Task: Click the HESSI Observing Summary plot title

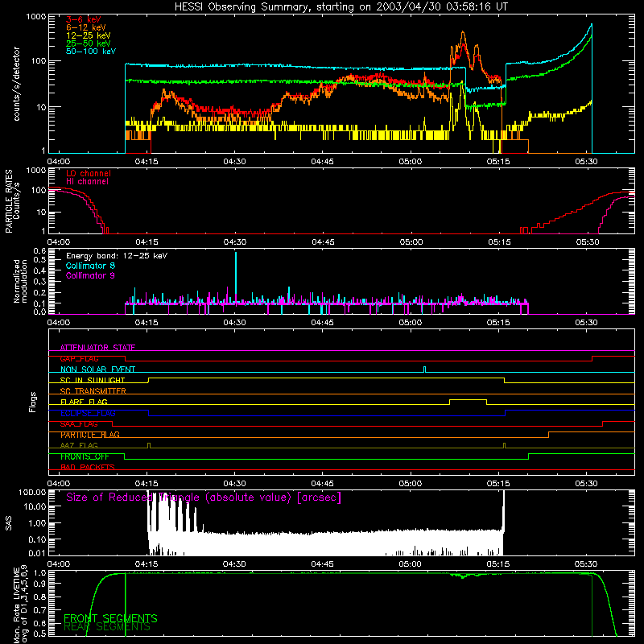Action: (341, 7)
